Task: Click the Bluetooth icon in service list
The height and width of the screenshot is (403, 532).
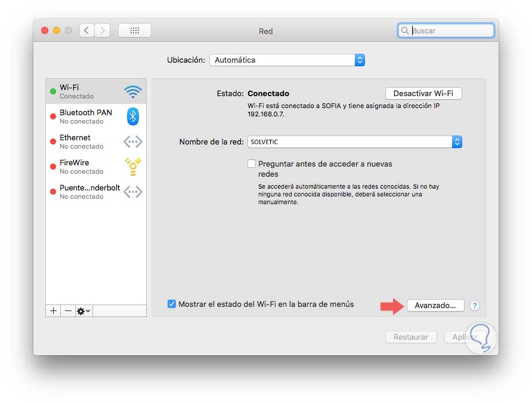Action: (x=132, y=116)
